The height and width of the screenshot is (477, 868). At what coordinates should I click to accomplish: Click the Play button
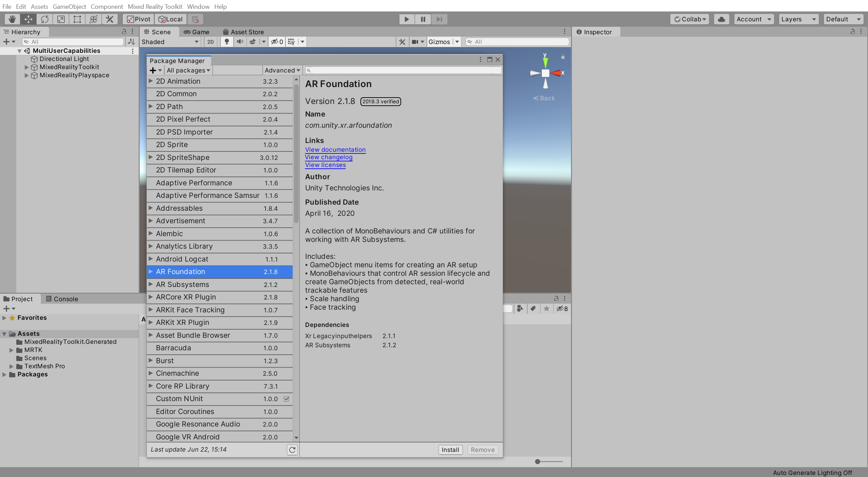click(407, 19)
